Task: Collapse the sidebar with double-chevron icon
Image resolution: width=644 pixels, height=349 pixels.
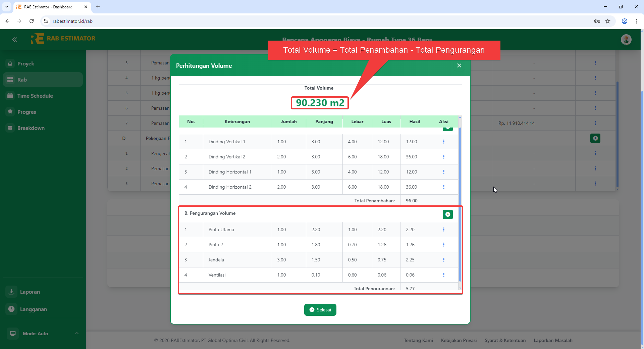Action: (x=14, y=40)
